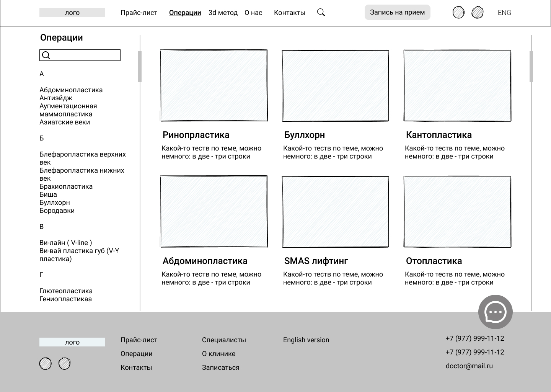Select Брахиопластика in the sidebar list
Screen dimensions: 551x392
pos(66,186)
